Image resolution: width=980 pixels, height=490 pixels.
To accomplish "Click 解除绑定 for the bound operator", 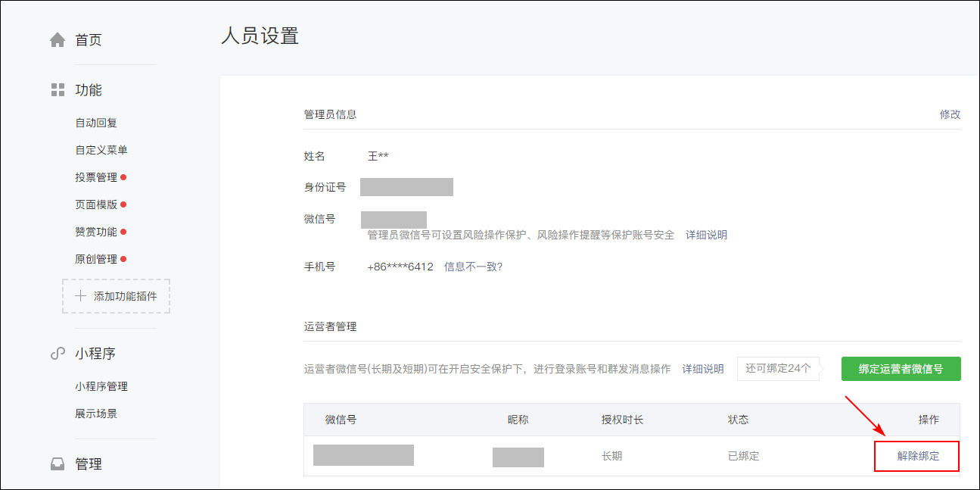I will pos(918,456).
